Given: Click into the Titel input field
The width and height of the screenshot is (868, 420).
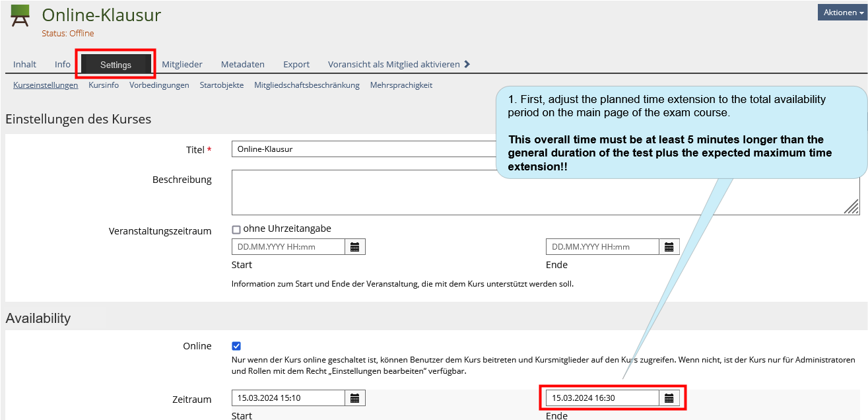Looking at the screenshot, I should point(363,149).
